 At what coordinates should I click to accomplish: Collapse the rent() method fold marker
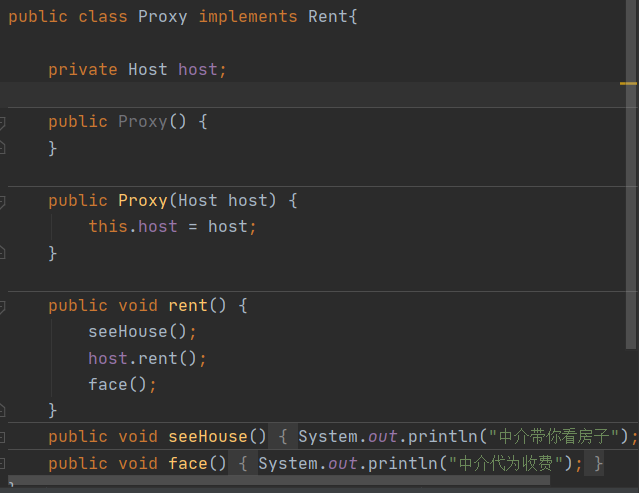(2, 306)
